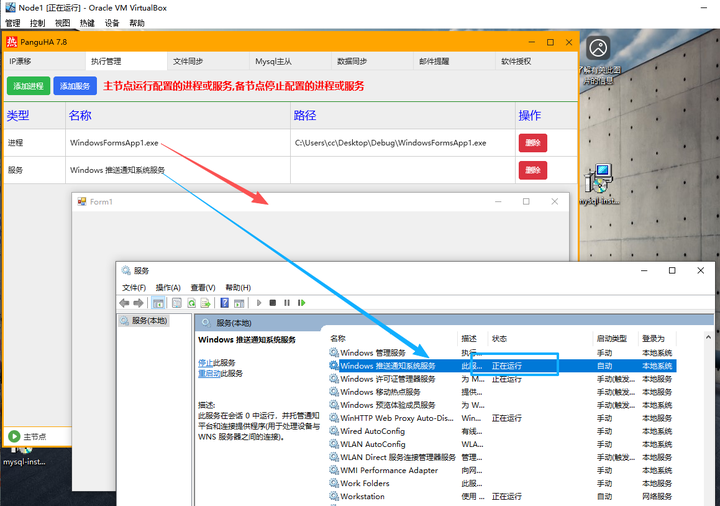Click the properties icon in Services toolbar
The width and height of the screenshot is (720, 506).
click(x=177, y=303)
